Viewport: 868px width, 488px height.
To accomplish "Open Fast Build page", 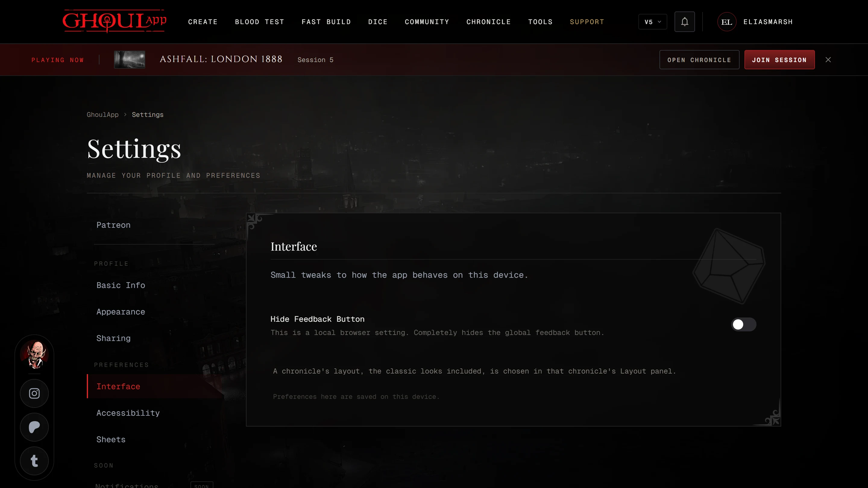I will 326,22.
